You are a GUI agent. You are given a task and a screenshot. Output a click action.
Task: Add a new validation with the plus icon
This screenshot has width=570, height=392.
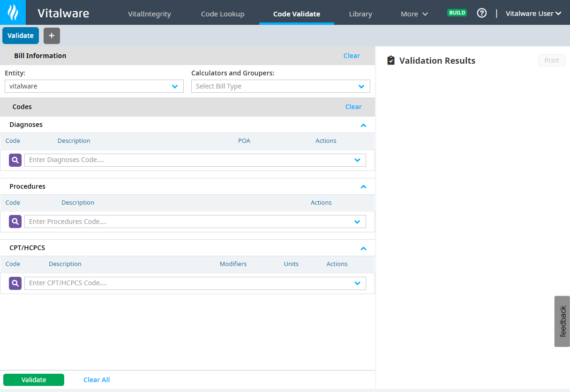coord(52,36)
